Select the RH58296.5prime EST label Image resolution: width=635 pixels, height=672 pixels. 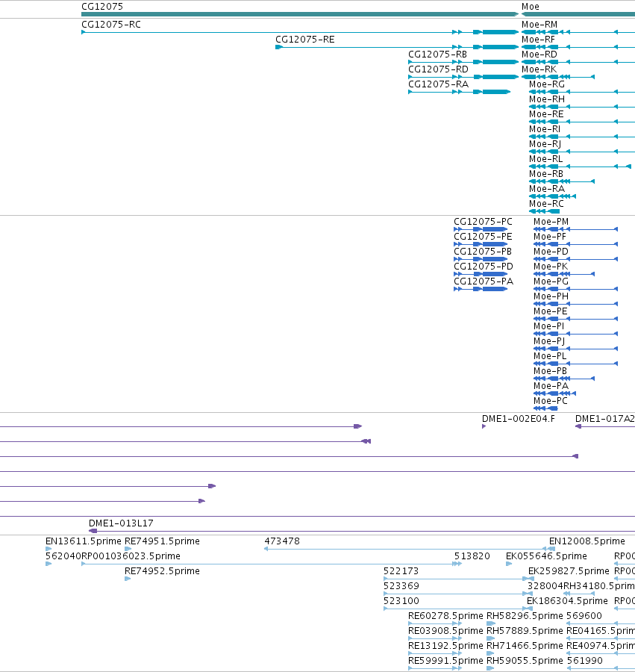525,616
